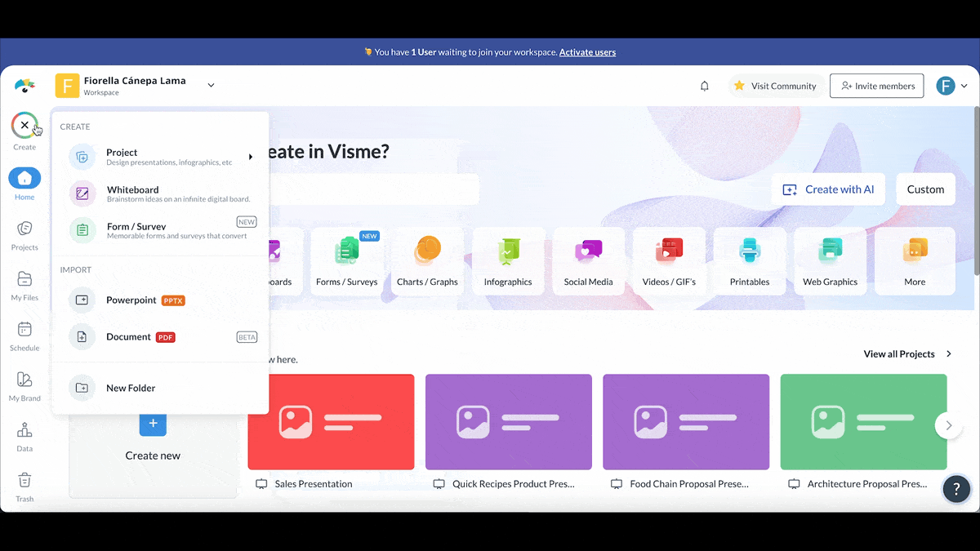Click the Architecture Proposal Pres... title
Image resolution: width=980 pixels, height=551 pixels.
point(867,484)
